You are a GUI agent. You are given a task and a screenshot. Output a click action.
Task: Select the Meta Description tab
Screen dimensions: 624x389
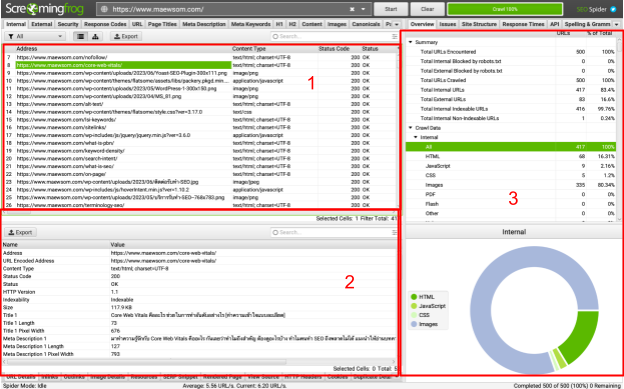pos(204,24)
